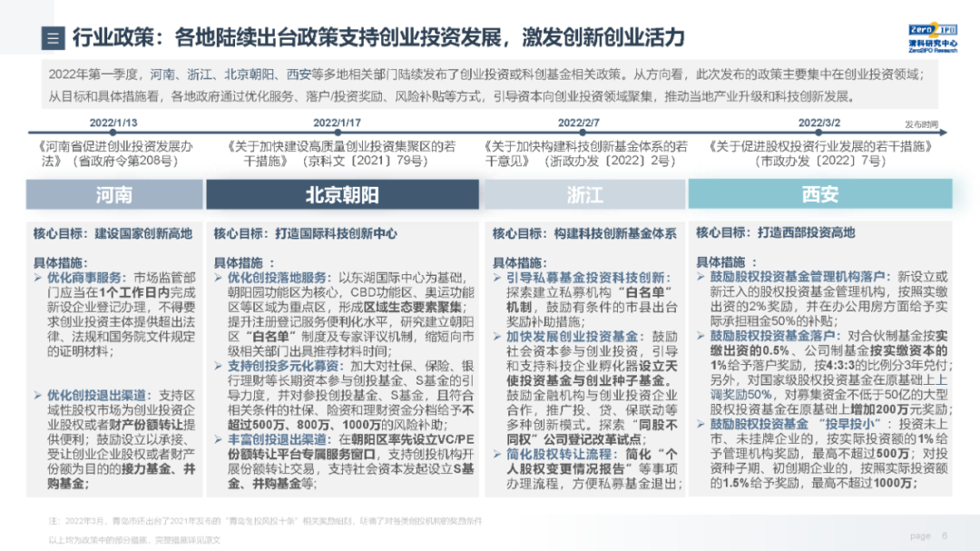Click arrow bullet before 鼓励股权投资基金管理机构落户

(x=701, y=277)
